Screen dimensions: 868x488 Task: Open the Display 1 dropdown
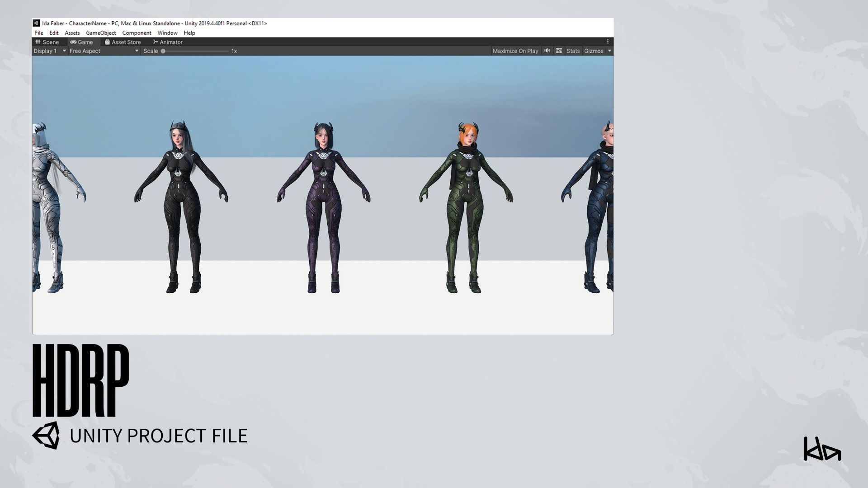(50, 51)
